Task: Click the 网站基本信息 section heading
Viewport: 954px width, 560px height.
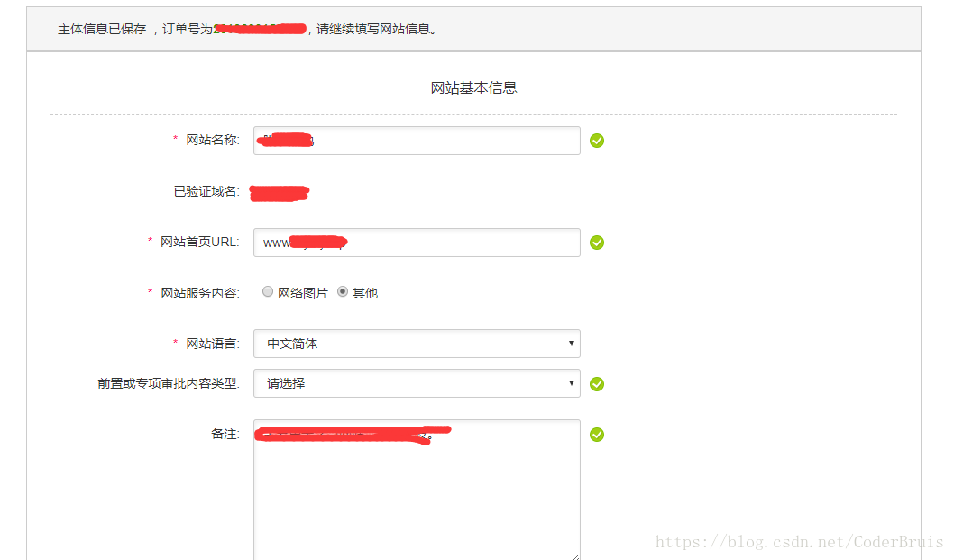Action: tap(474, 88)
